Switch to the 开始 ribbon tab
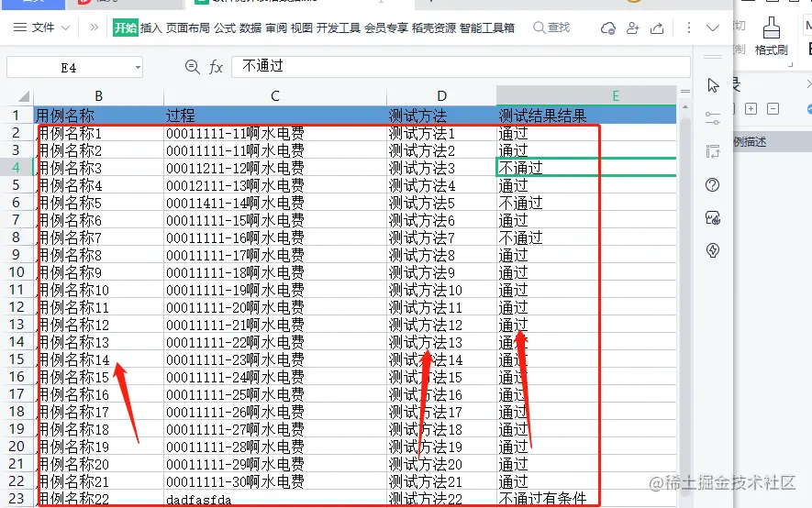 point(126,28)
